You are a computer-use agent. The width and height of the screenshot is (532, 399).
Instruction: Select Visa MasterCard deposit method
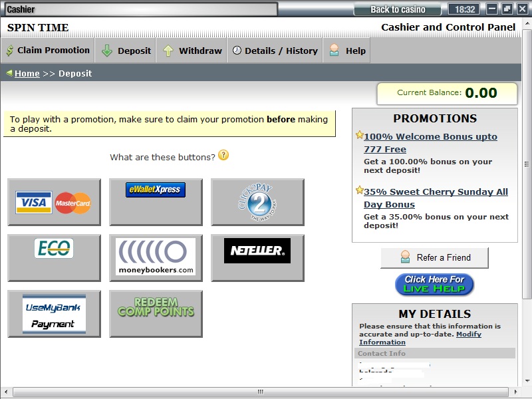tap(54, 202)
